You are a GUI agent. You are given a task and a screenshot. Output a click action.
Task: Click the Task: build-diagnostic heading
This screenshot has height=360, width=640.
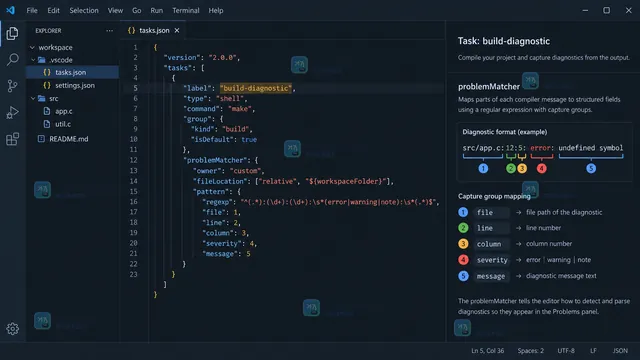[504, 41]
